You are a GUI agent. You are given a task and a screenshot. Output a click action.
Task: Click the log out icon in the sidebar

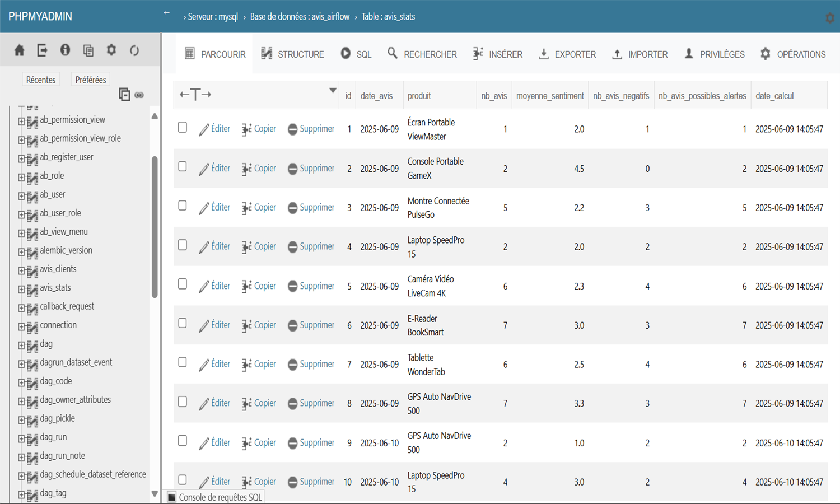pyautogui.click(x=42, y=50)
